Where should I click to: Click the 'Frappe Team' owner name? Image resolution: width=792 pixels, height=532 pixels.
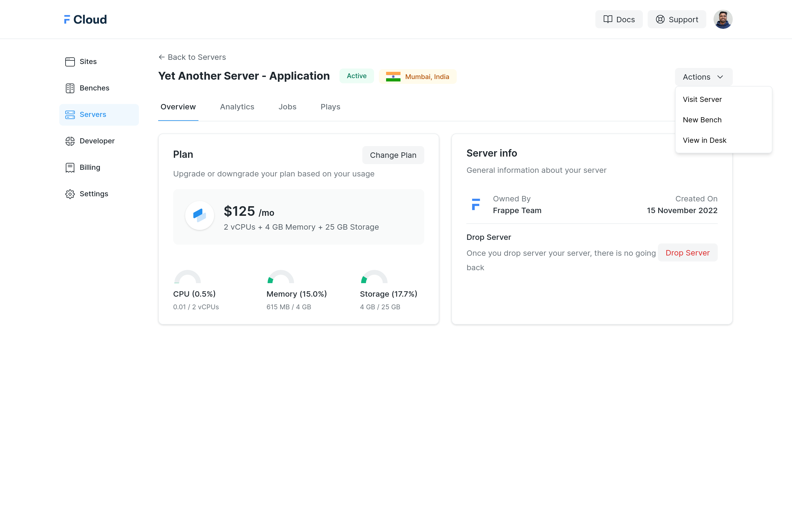click(517, 210)
